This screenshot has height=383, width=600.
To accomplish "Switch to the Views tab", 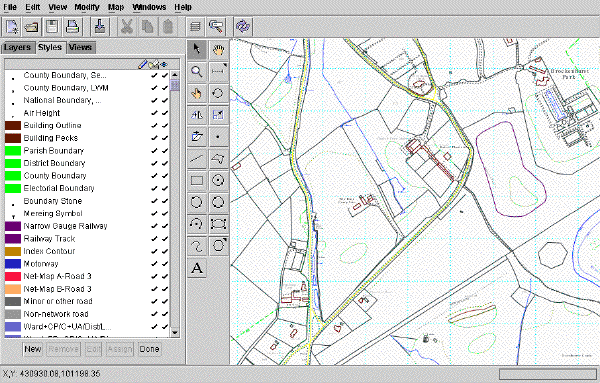I will (80, 47).
